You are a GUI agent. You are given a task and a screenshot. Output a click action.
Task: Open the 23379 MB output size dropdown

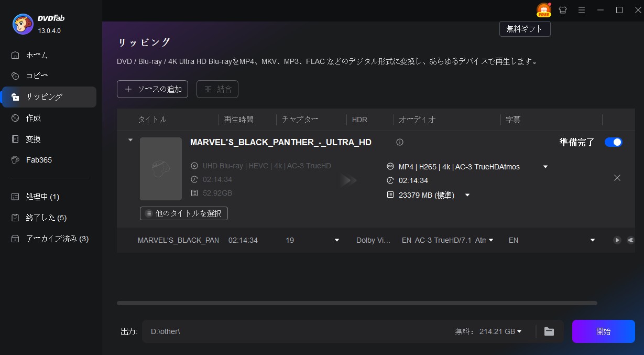tap(467, 195)
